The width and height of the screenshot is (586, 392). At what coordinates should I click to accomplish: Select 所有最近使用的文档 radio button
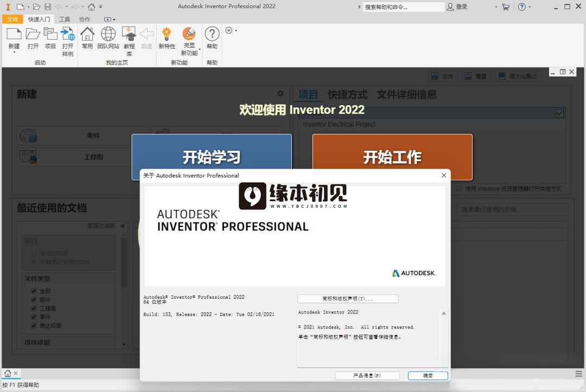click(x=34, y=262)
